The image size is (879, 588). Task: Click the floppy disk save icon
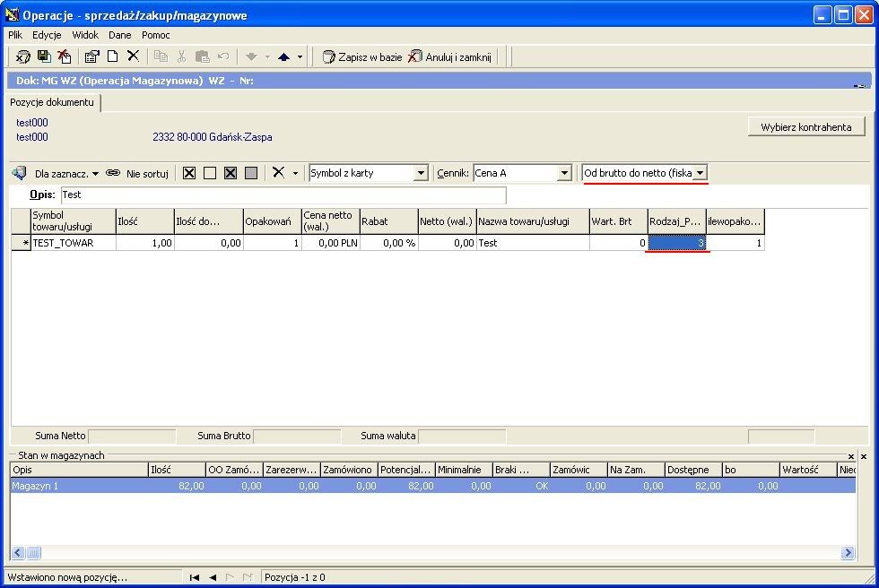pyautogui.click(x=44, y=56)
